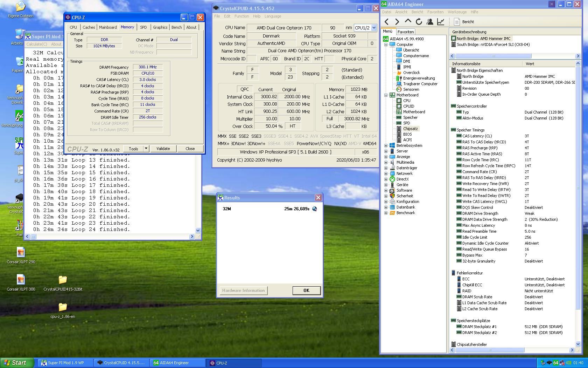Click globe icon in Super PI Results
The height and width of the screenshot is (368, 588).
tap(314, 209)
